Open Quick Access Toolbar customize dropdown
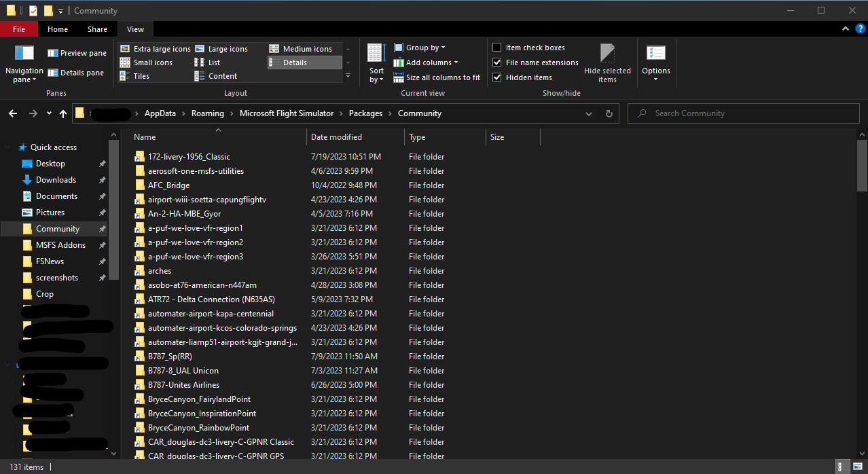The width and height of the screenshot is (868, 474). (60, 11)
